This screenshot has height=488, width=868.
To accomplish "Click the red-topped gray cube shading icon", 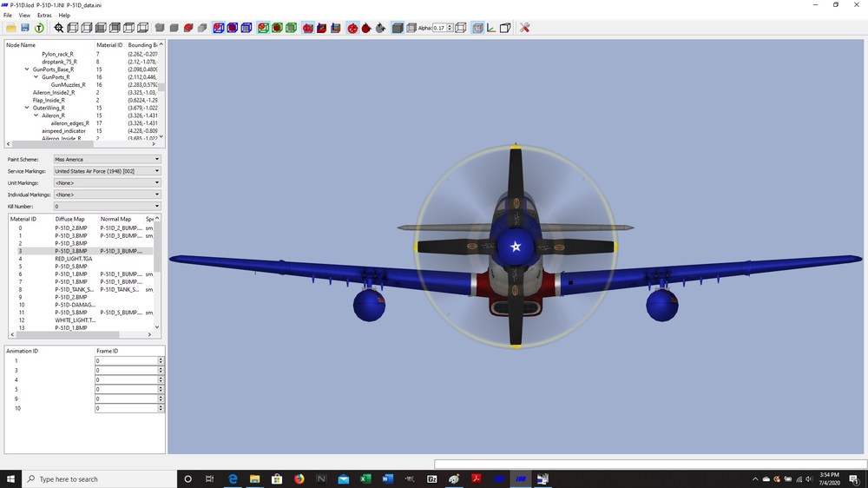I will coord(188,28).
